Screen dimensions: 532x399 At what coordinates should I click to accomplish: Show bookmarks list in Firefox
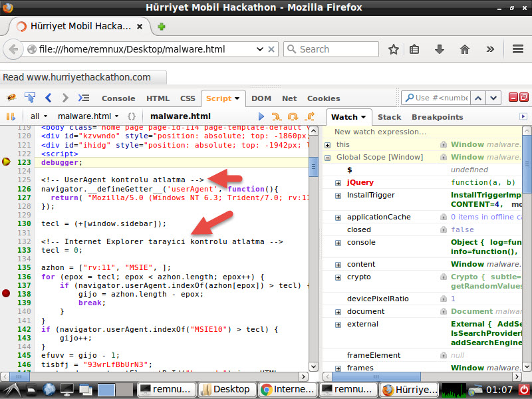pyautogui.click(x=414, y=49)
